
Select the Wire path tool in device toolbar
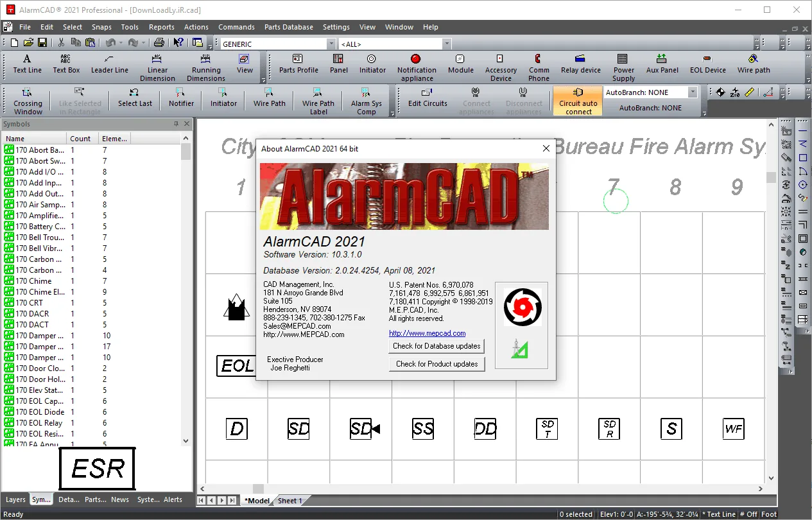click(753, 64)
